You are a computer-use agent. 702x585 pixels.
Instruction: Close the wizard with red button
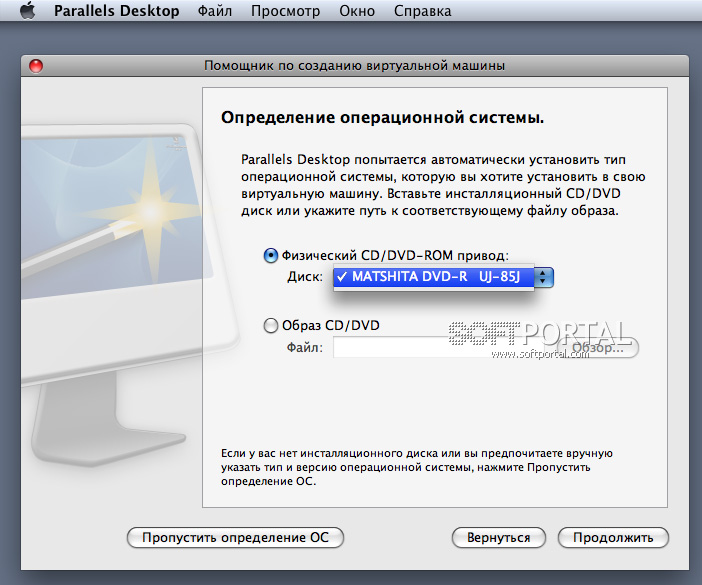(36, 66)
